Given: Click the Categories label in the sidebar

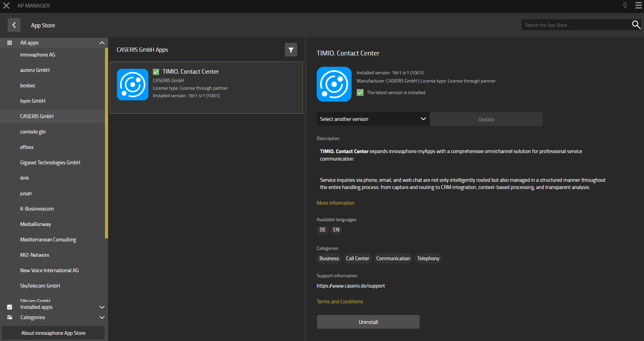Looking at the screenshot, I should [x=33, y=317].
